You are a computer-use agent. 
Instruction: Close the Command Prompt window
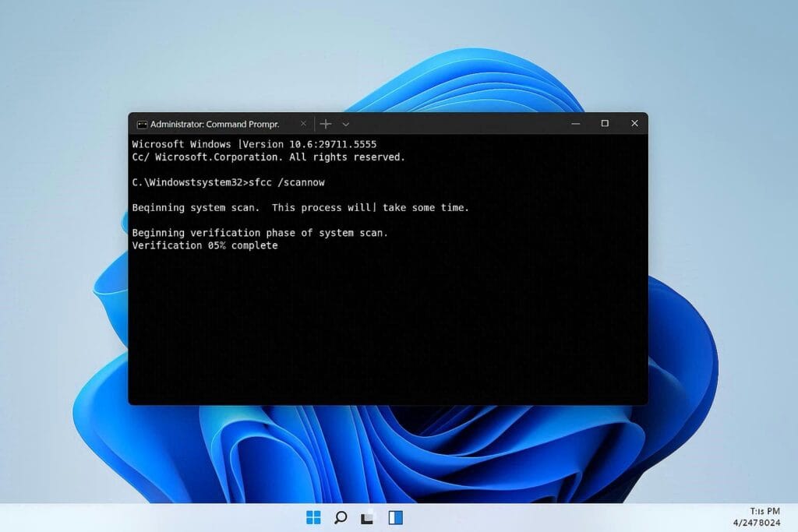(634, 124)
